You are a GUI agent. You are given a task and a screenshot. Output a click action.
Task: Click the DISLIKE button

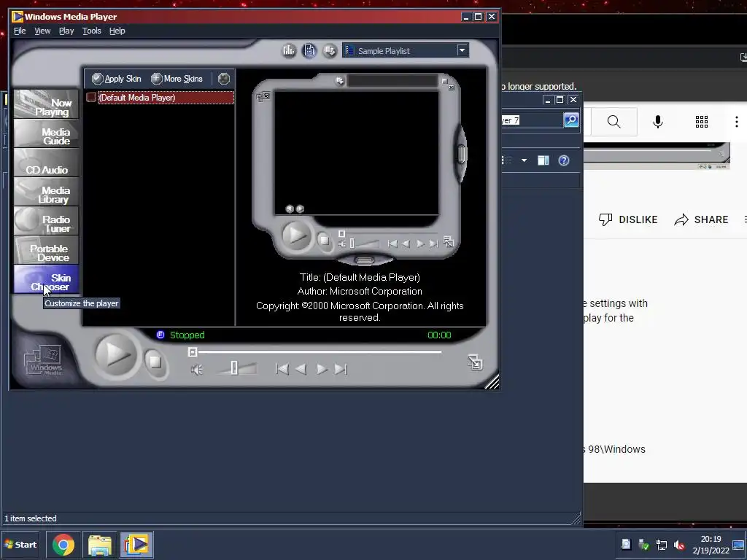point(628,219)
